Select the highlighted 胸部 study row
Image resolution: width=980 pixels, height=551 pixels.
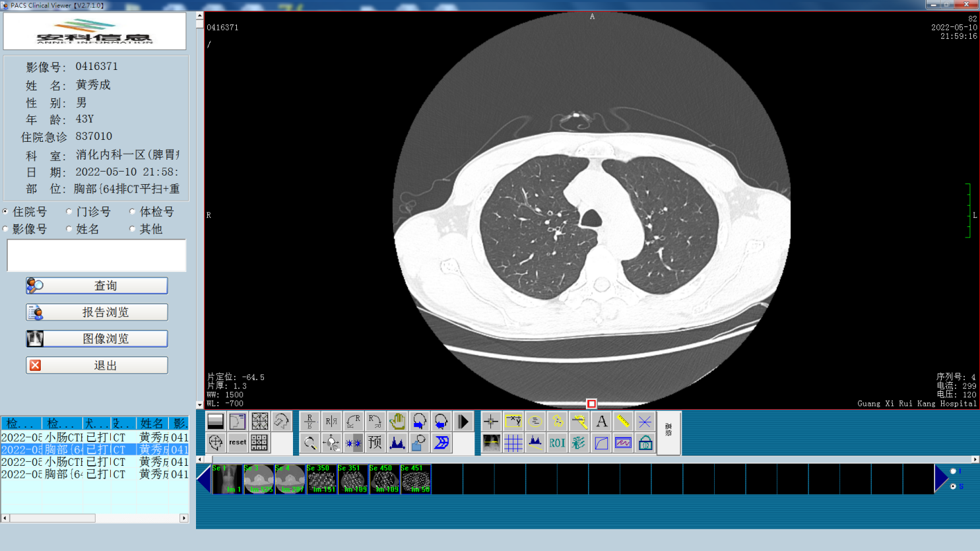pos(94,449)
